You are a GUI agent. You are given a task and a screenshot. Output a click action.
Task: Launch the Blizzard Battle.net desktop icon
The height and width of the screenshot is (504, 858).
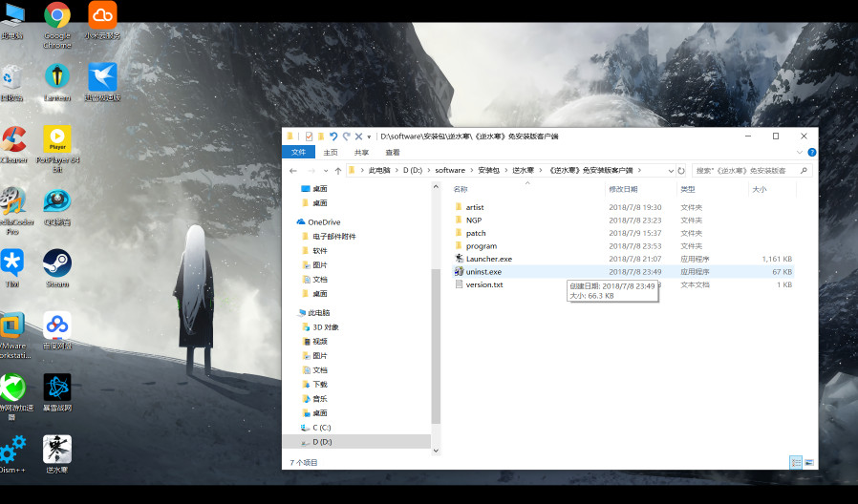click(57, 392)
